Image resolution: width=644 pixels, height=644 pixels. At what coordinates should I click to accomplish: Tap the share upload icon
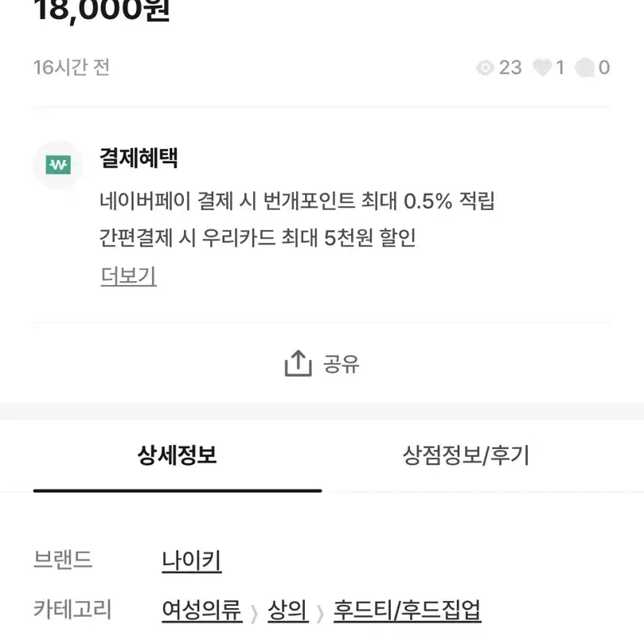click(x=299, y=364)
